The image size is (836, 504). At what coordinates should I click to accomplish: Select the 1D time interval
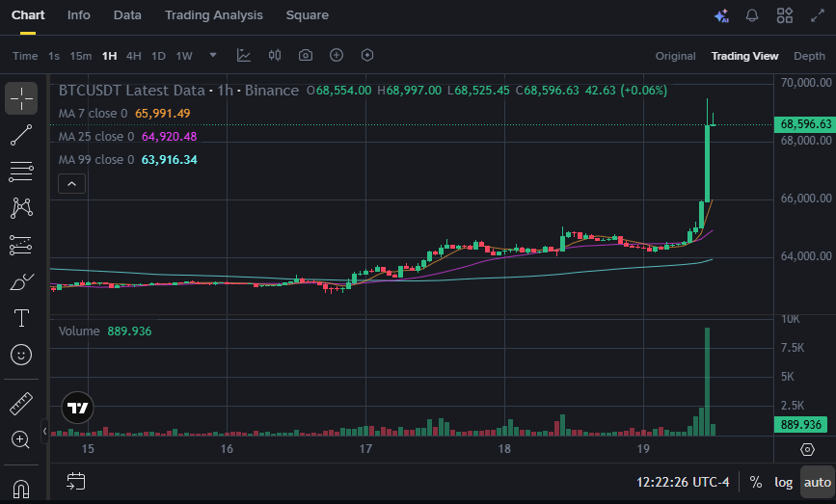click(158, 56)
